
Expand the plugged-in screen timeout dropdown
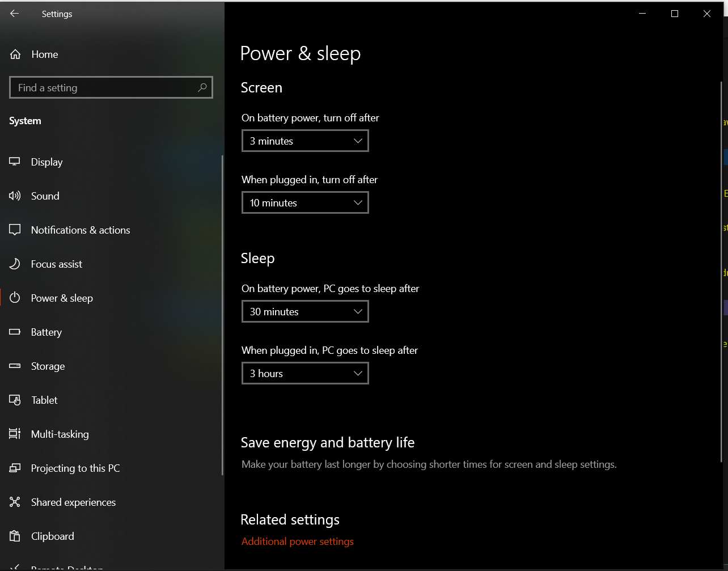(305, 202)
